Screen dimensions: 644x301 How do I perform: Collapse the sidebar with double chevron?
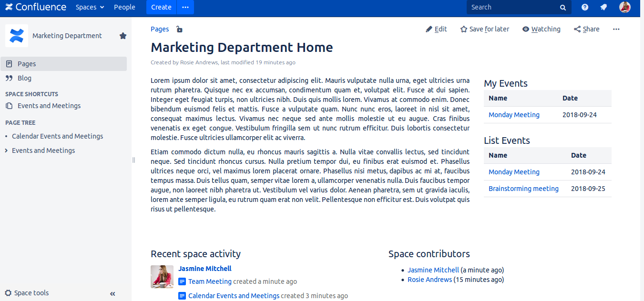[x=112, y=294]
